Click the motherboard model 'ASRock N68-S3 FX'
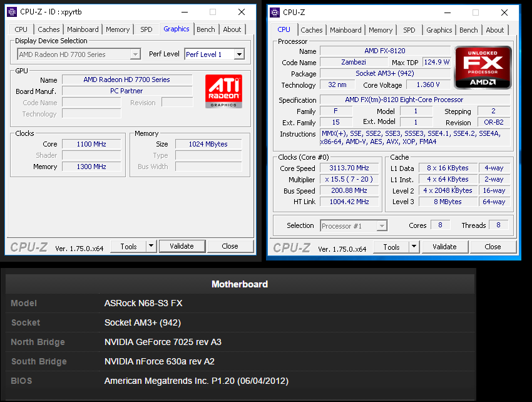532x402 pixels. click(143, 303)
